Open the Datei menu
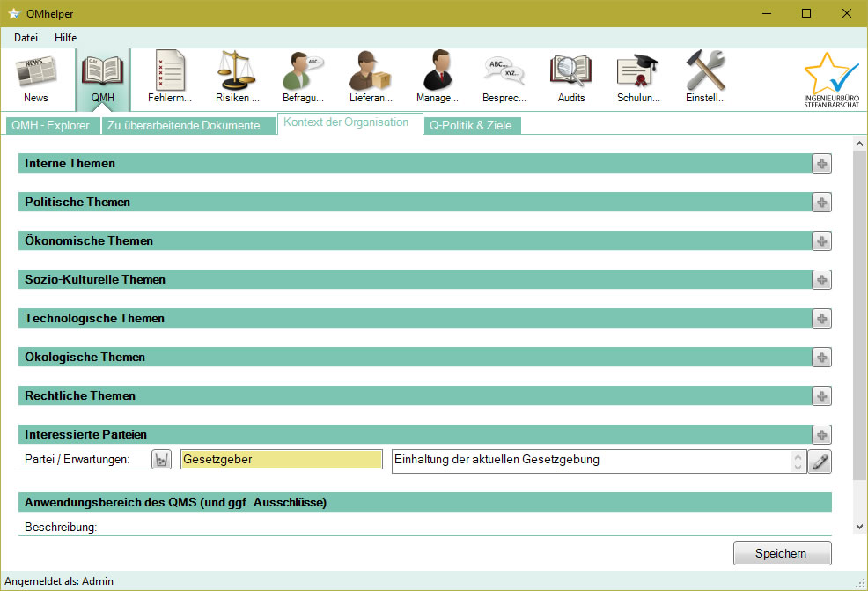The height and width of the screenshot is (591, 868). click(26, 37)
